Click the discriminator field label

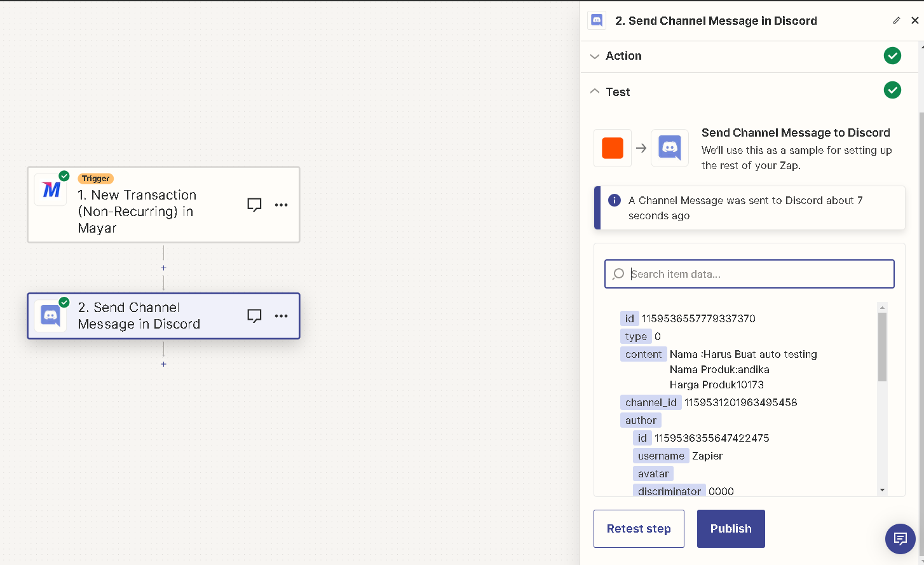point(669,491)
